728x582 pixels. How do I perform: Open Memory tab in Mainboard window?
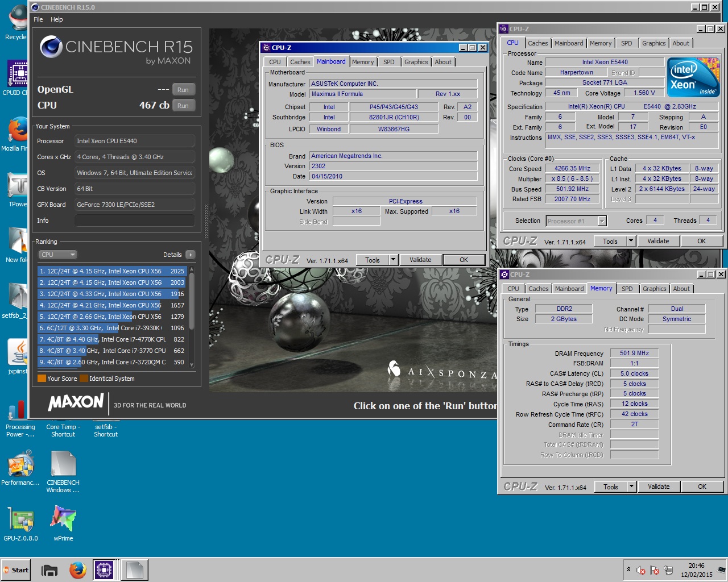click(363, 62)
